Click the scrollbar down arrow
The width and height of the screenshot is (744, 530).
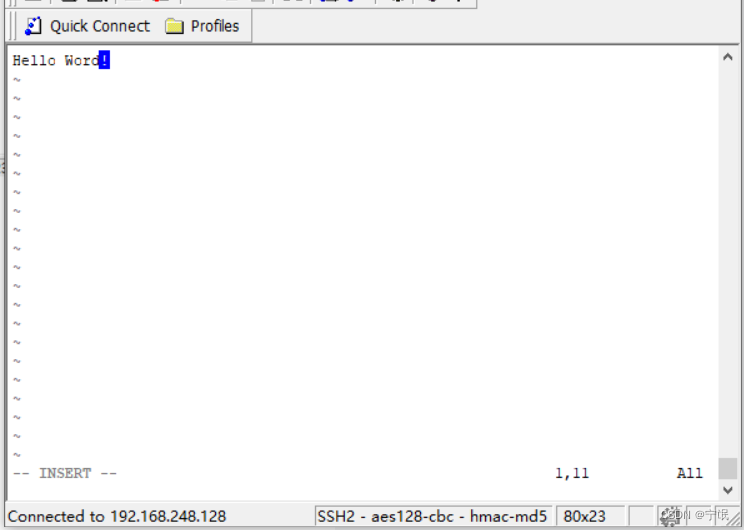pyautogui.click(x=727, y=490)
